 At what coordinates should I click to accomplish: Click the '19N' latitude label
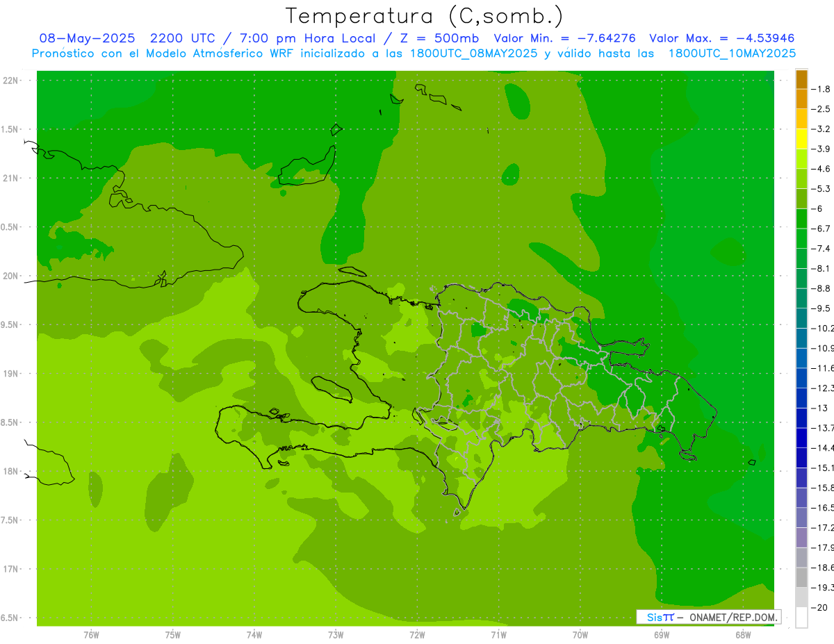click(10, 374)
